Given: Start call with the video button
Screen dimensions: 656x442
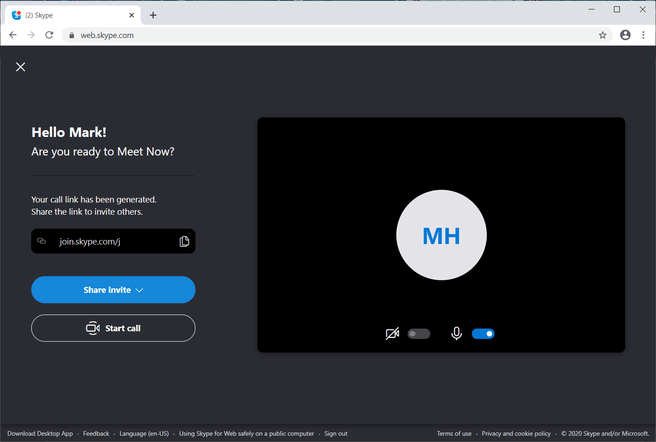Looking at the screenshot, I should coord(113,328).
